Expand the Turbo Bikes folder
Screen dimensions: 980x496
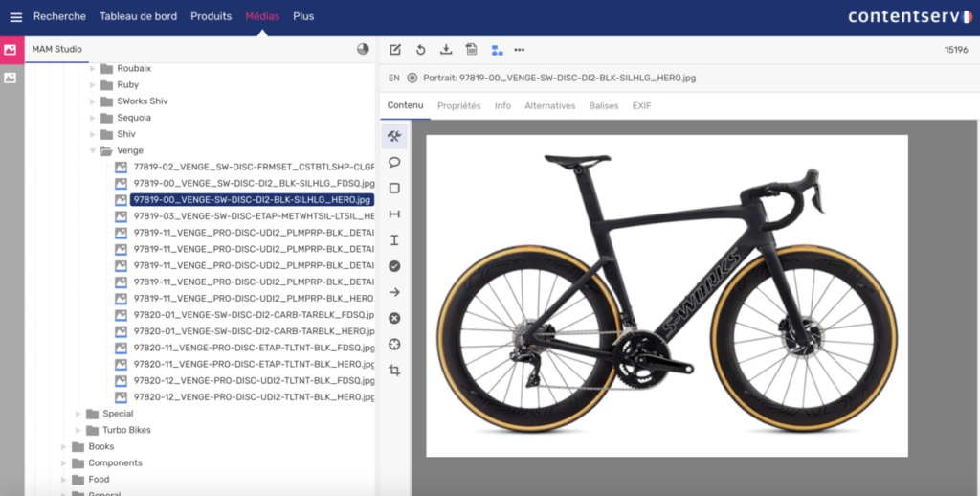[78, 430]
